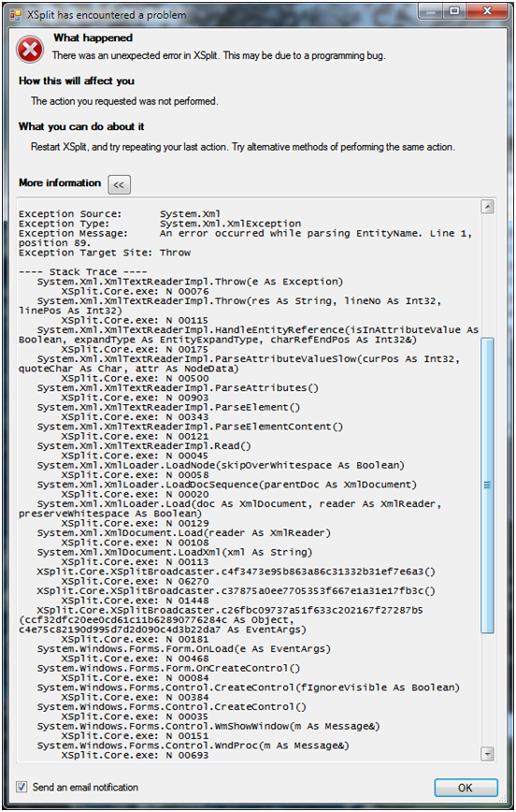Click 'System.Windows.Forms.Form.OnCreateControl()' line
Image resolution: width=516 pixels, height=812 pixels.
(x=168, y=668)
